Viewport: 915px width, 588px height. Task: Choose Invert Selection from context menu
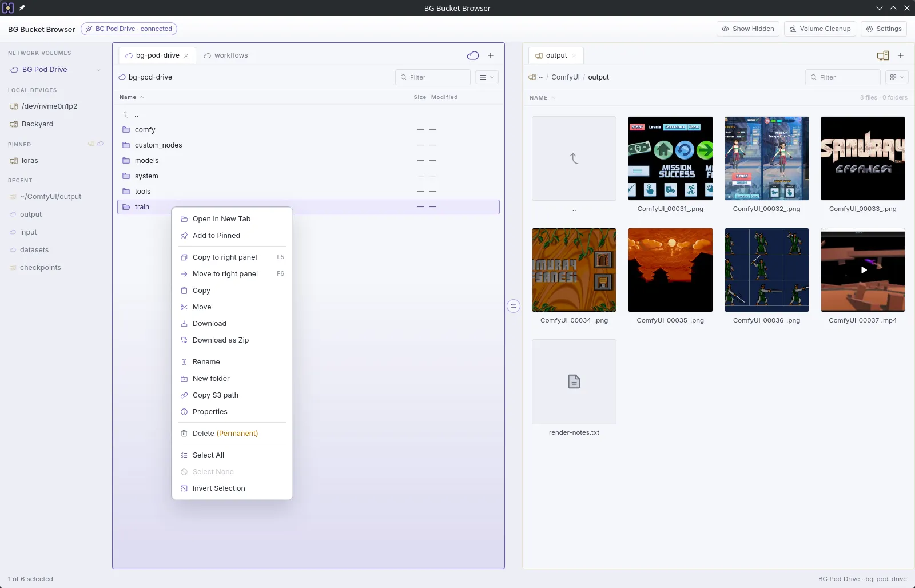click(232, 488)
